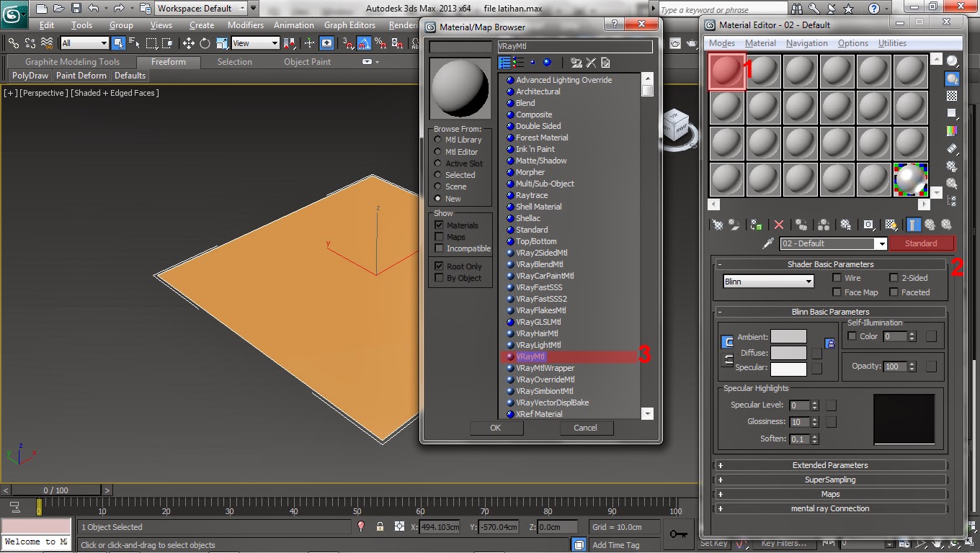The height and width of the screenshot is (553, 980).
Task: Select VRayMtl in the material list
Action: coord(569,356)
